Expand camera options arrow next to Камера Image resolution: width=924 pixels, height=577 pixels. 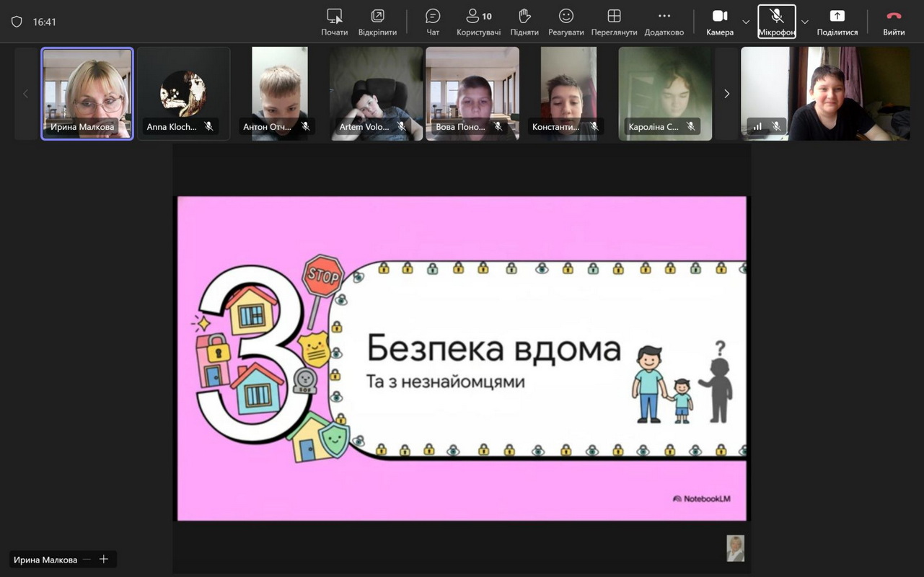point(746,22)
